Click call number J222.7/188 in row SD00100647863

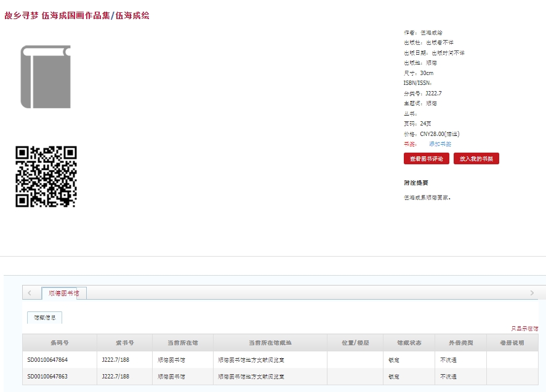115,377
